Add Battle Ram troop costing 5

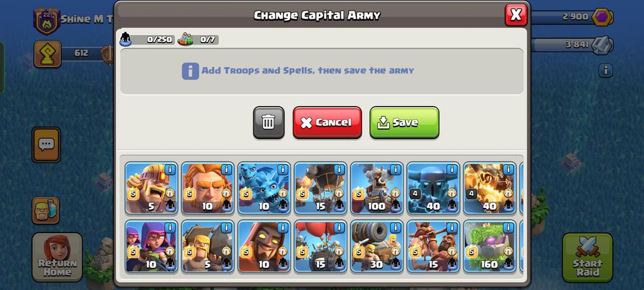208,246
